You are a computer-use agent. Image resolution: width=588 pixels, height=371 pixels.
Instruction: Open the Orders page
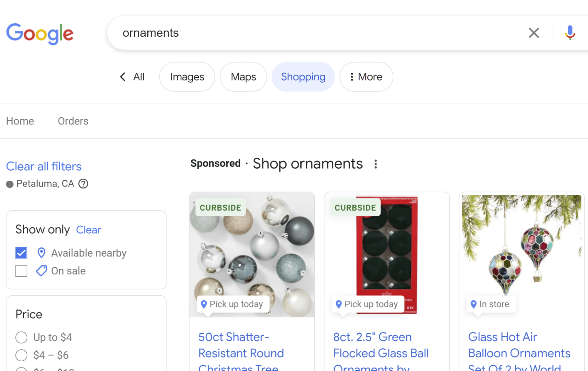pyautogui.click(x=73, y=121)
